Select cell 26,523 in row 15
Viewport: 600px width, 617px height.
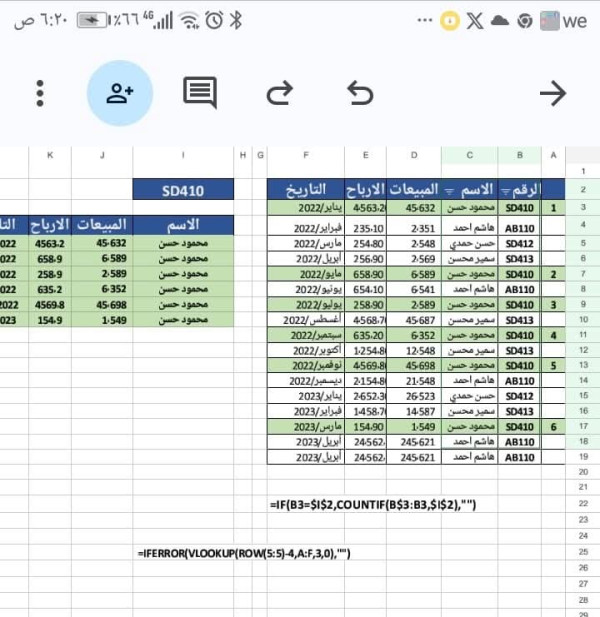point(414,396)
